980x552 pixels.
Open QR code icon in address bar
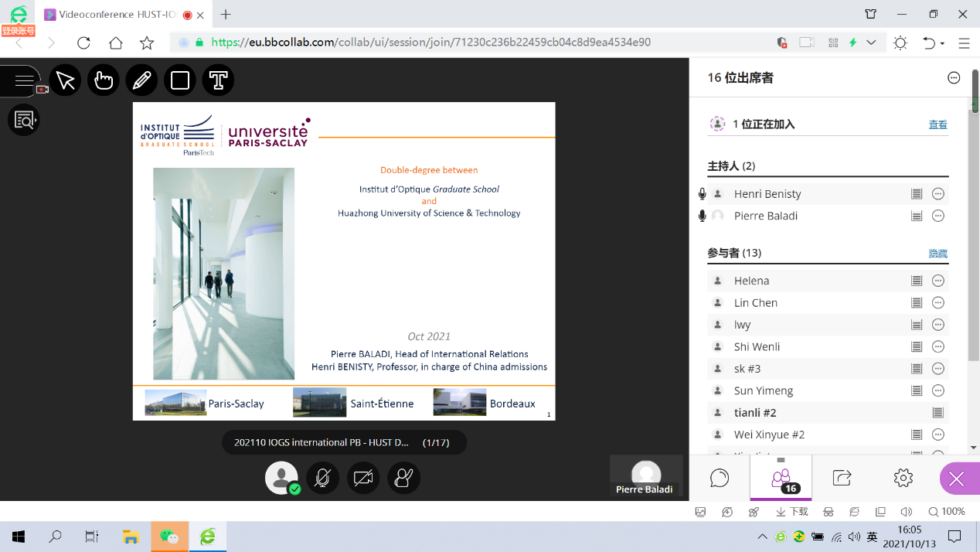click(x=832, y=43)
